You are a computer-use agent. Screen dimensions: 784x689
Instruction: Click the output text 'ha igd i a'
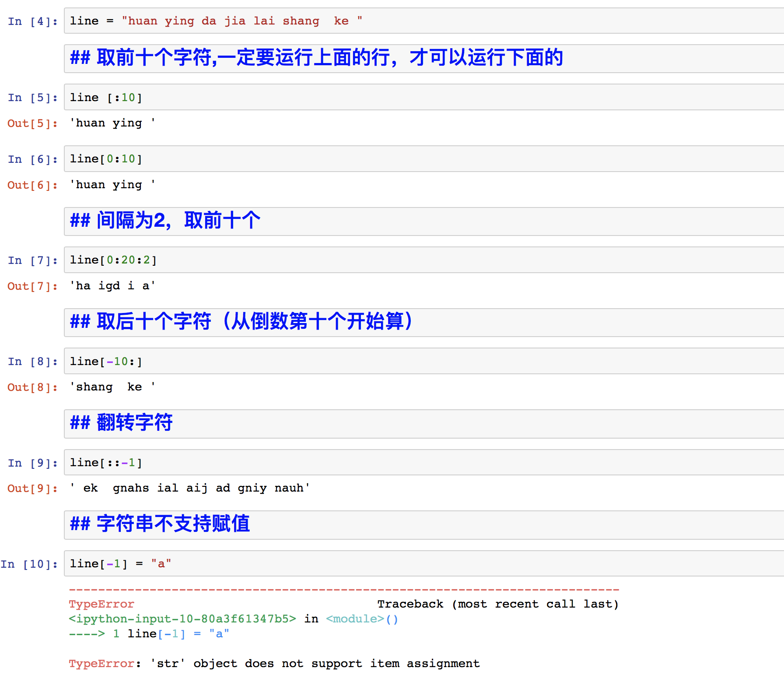(112, 286)
